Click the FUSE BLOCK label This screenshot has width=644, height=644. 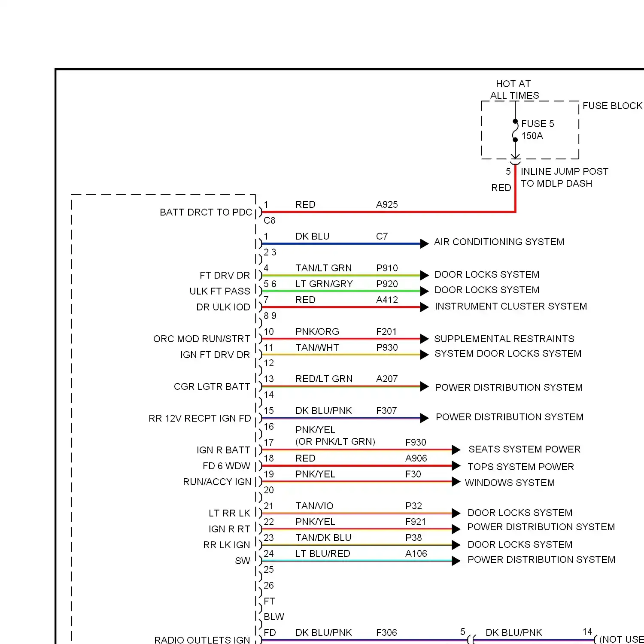point(613,106)
